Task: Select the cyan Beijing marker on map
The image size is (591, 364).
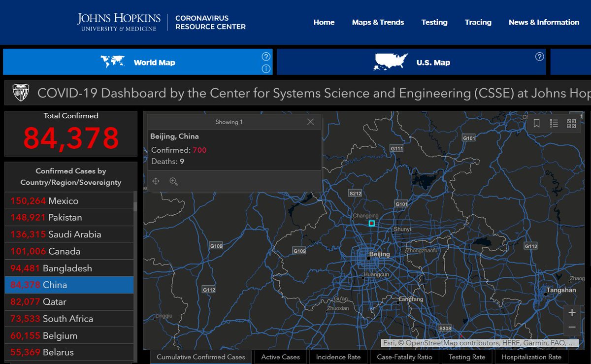Action: (372, 224)
